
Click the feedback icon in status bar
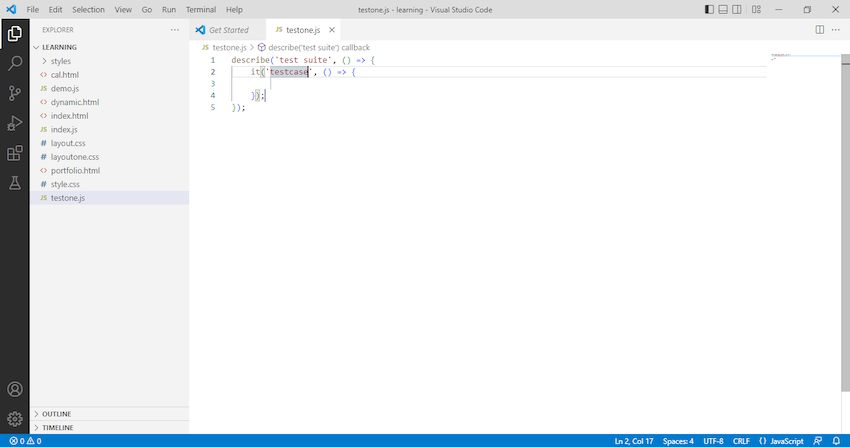(817, 441)
